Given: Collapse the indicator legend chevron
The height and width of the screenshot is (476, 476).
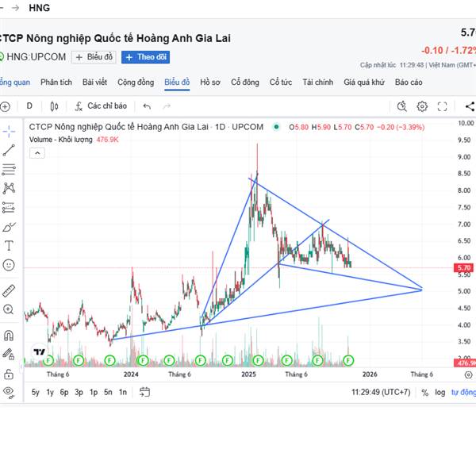Looking at the screenshot, I should pyautogui.click(x=37, y=153).
